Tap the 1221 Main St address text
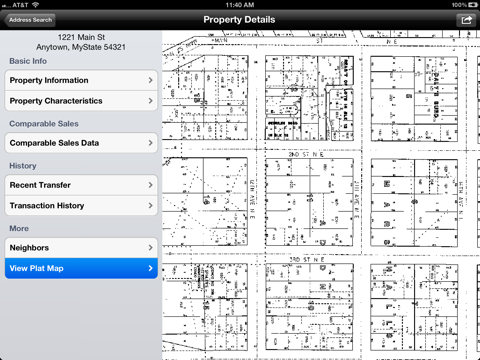 click(81, 37)
